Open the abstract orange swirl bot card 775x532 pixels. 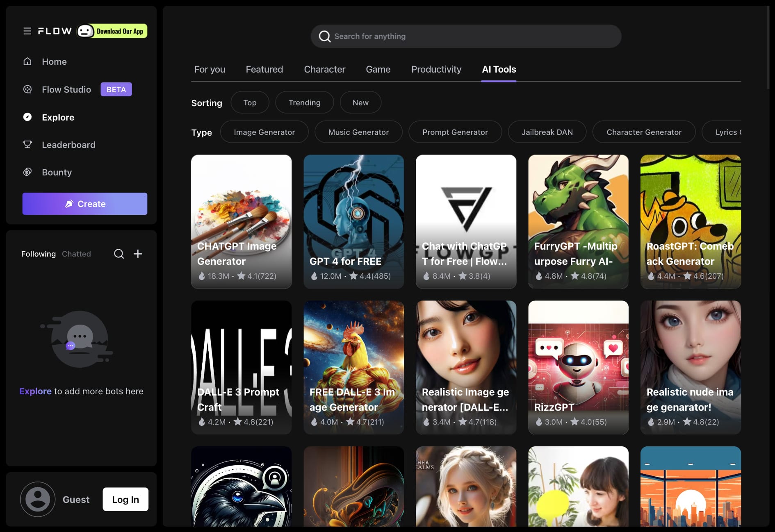point(354,487)
